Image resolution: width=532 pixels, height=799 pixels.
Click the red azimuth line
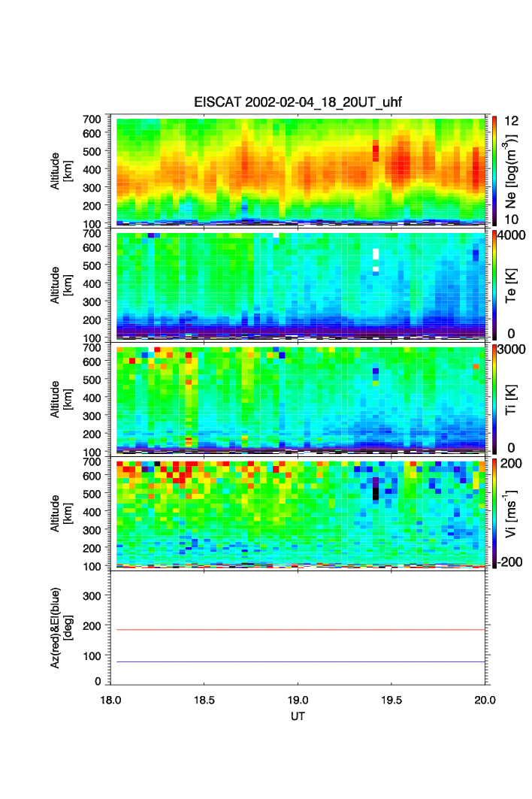pyautogui.click(x=301, y=630)
